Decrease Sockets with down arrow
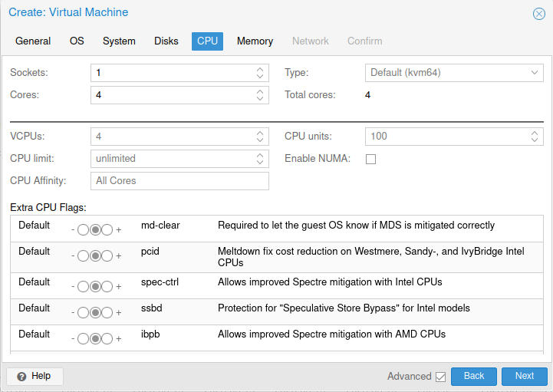The height and width of the screenshot is (392, 553). point(260,76)
